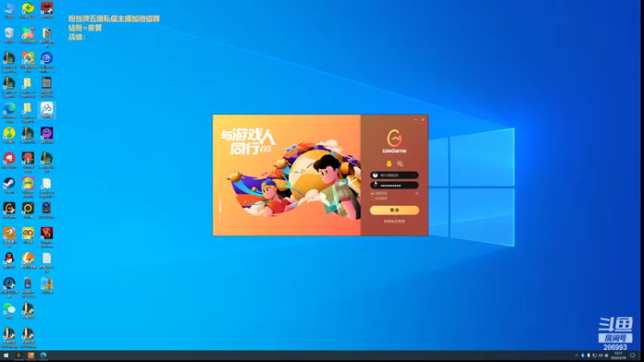This screenshot has height=362, width=644.
Task: Open the Microsoft Edge desktop shortcut
Action: pyautogui.click(x=9, y=113)
